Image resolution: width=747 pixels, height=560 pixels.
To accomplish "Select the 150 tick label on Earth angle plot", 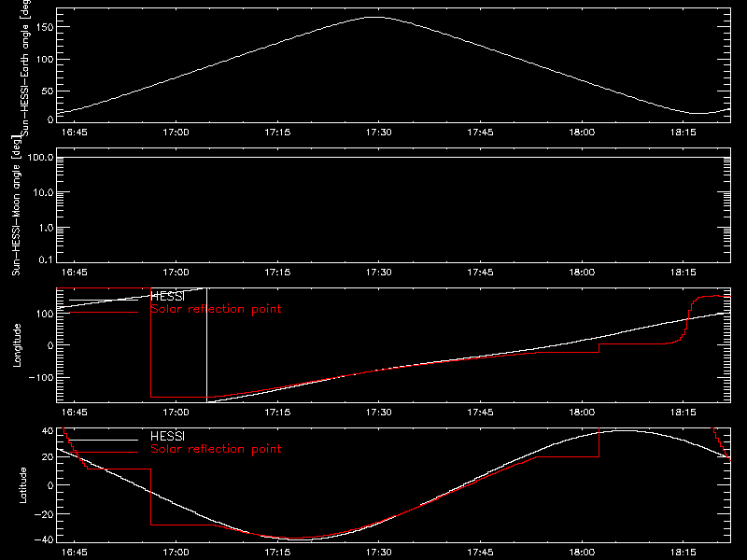I will [44, 27].
